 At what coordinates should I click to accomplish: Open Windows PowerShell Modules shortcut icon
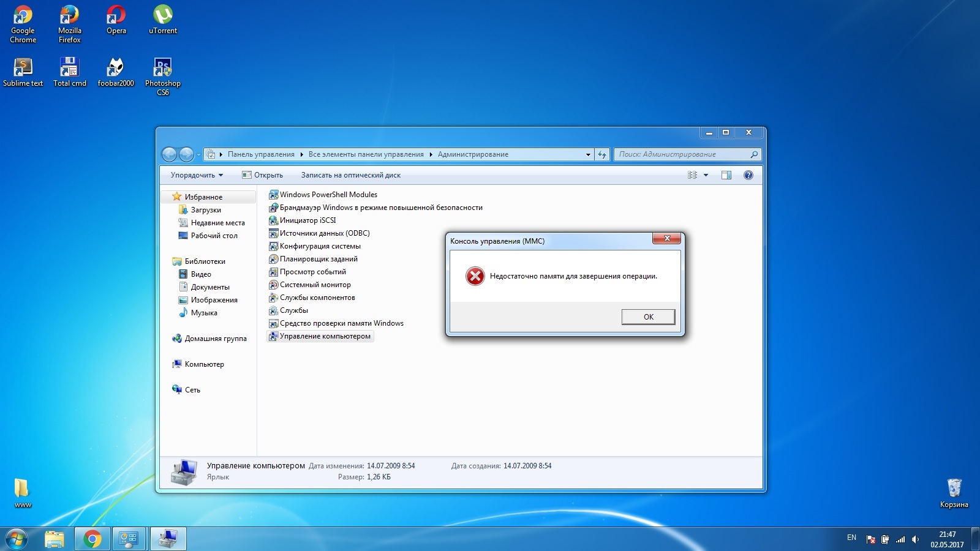point(274,195)
